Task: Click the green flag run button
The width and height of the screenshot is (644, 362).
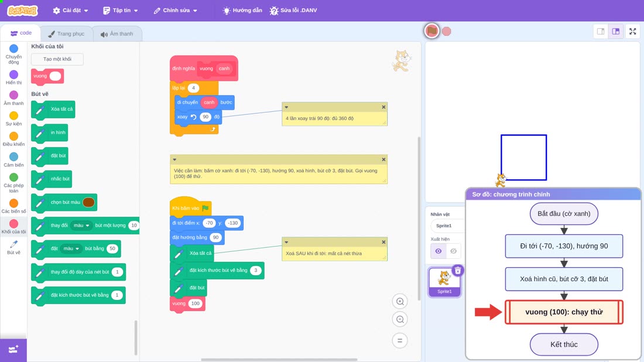Action: [431, 31]
